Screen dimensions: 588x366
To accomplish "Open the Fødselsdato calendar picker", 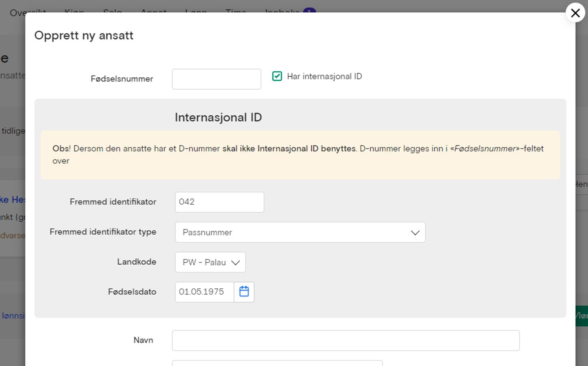I will tap(244, 292).
